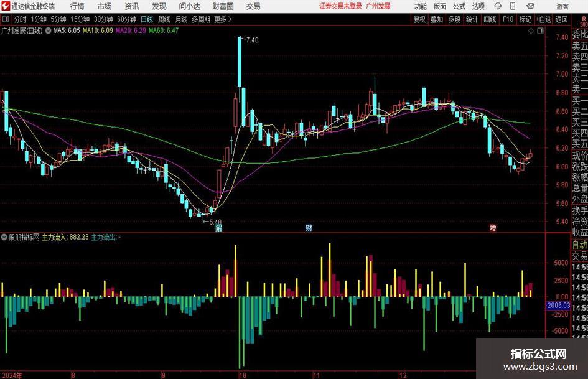Click the 主力流入: 882.23 value

point(65,237)
